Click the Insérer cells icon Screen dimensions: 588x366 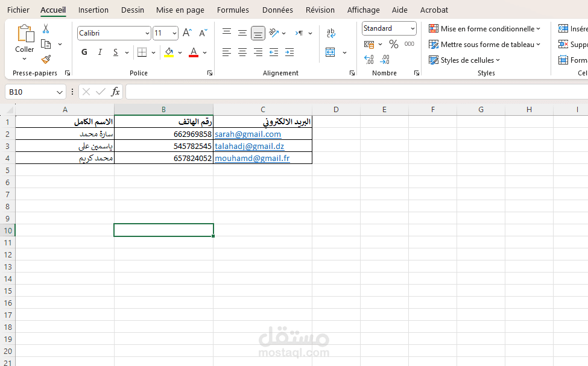(x=563, y=29)
